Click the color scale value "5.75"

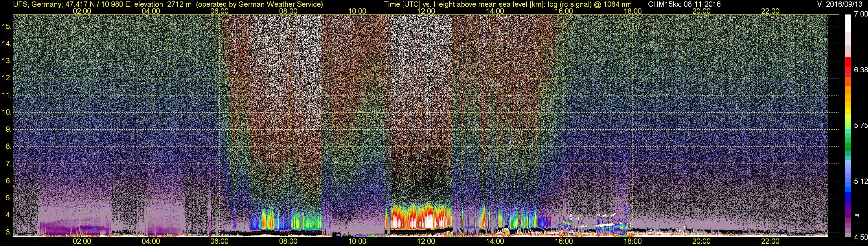click(860, 125)
